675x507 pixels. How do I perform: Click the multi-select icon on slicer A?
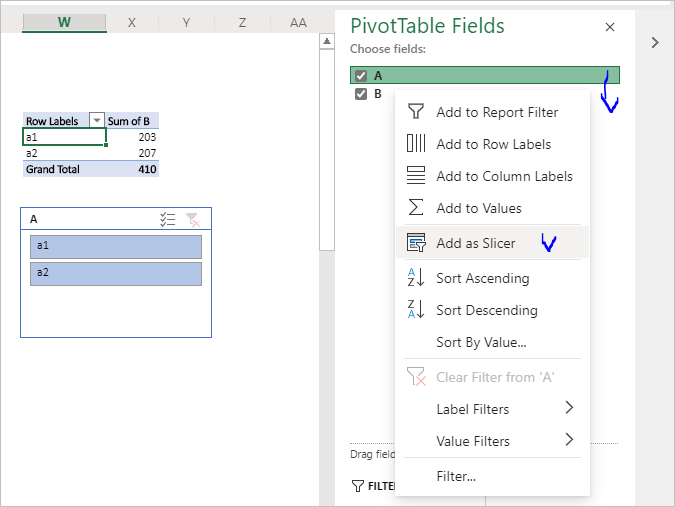168,220
